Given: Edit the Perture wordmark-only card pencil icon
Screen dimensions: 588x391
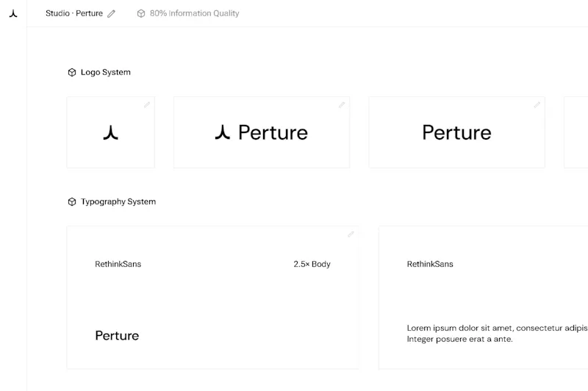Looking at the screenshot, I should coord(537,105).
